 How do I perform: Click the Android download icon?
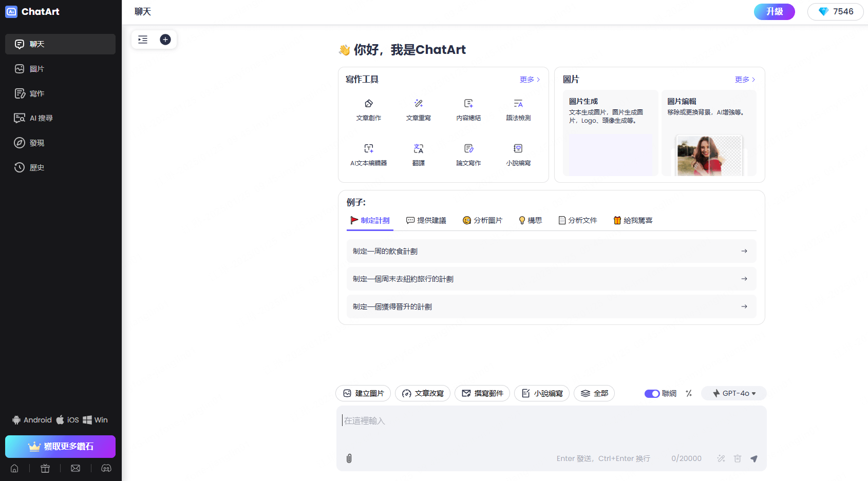(x=32, y=420)
